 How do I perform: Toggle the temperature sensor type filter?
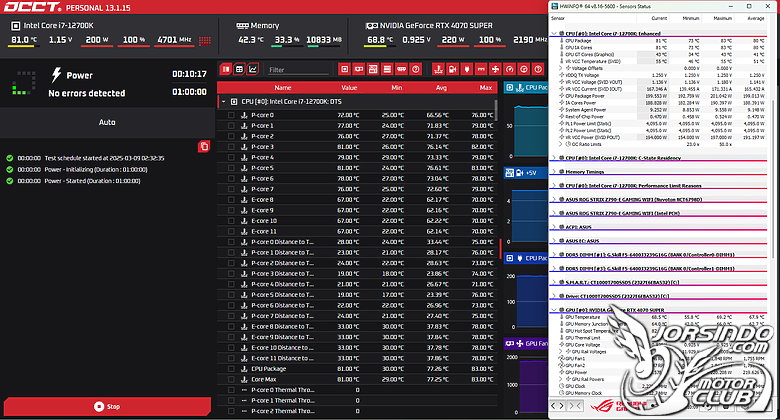point(438,69)
